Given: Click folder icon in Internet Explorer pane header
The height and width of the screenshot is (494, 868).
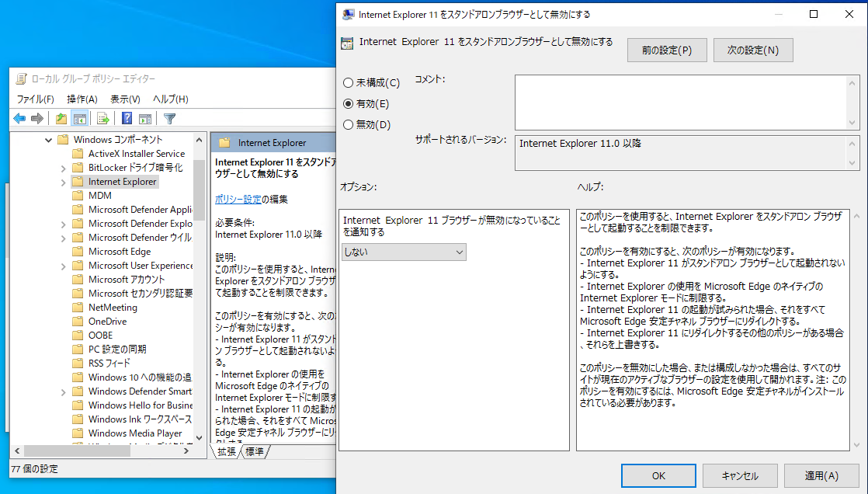Looking at the screenshot, I should (x=224, y=143).
